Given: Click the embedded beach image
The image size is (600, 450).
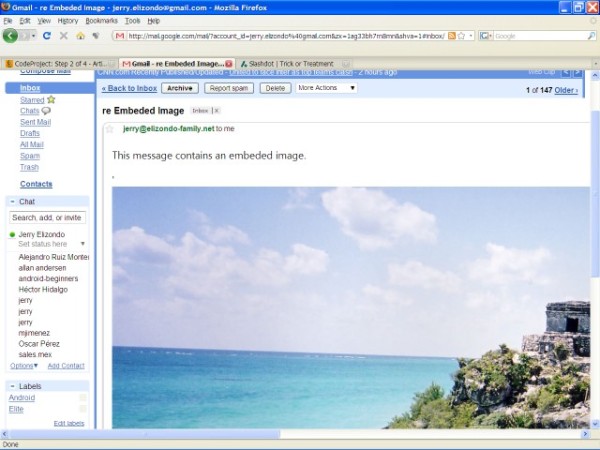Looking at the screenshot, I should tap(351, 307).
